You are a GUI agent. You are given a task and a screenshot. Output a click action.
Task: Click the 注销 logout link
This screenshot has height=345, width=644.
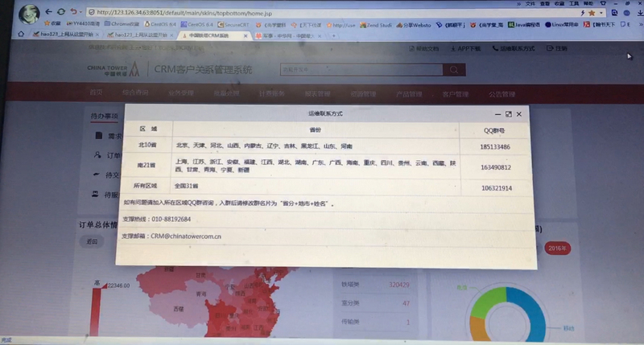[557, 48]
